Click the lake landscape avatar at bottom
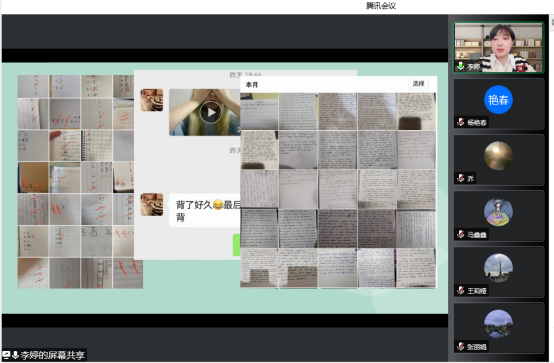The height and width of the screenshot is (363, 554). pos(498,324)
